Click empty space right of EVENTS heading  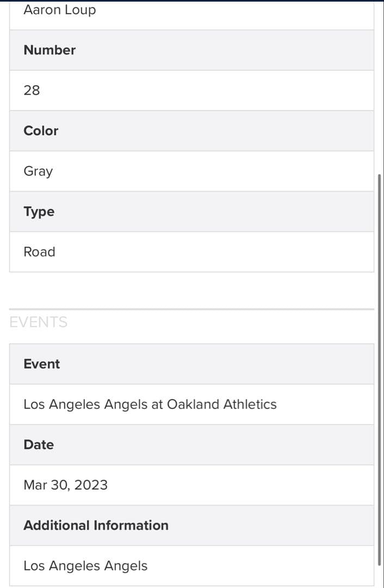[x=218, y=322]
